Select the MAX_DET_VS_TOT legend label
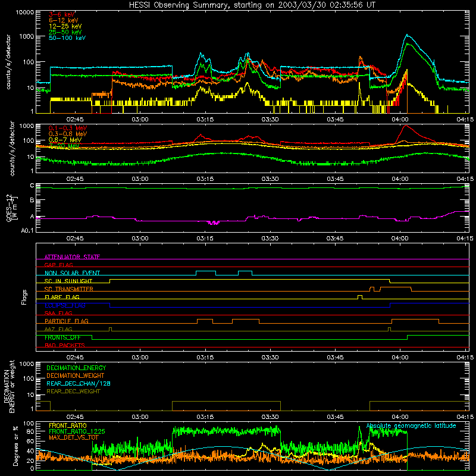The image size is (476, 476). (74, 437)
